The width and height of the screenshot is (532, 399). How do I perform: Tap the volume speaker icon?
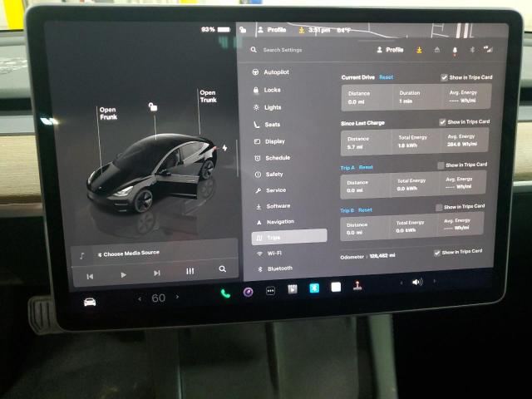[x=417, y=282]
